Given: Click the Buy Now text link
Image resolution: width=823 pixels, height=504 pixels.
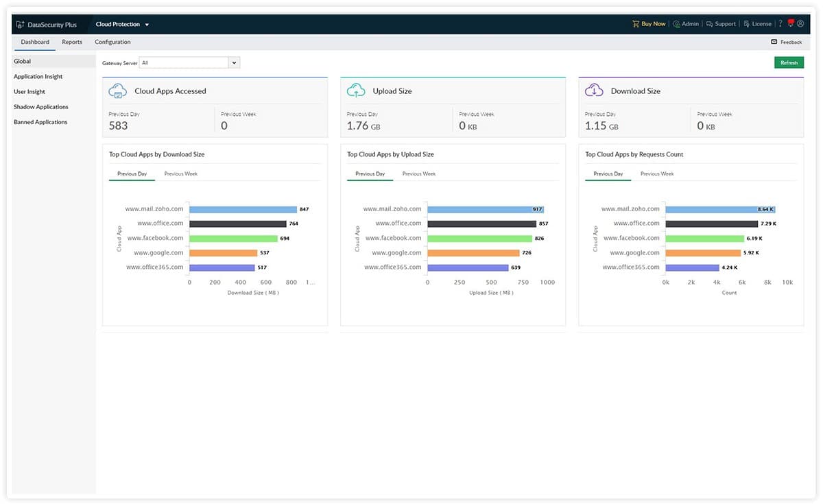Looking at the screenshot, I should (654, 24).
